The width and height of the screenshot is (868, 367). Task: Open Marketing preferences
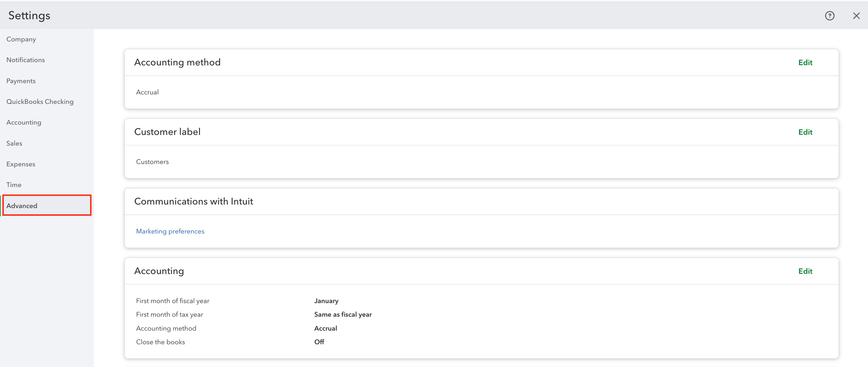(x=170, y=231)
